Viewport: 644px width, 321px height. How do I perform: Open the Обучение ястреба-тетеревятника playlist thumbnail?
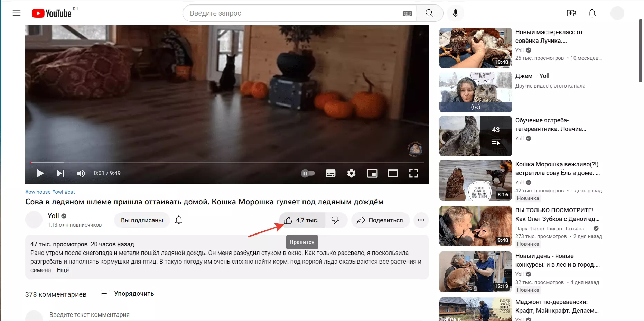point(476,136)
